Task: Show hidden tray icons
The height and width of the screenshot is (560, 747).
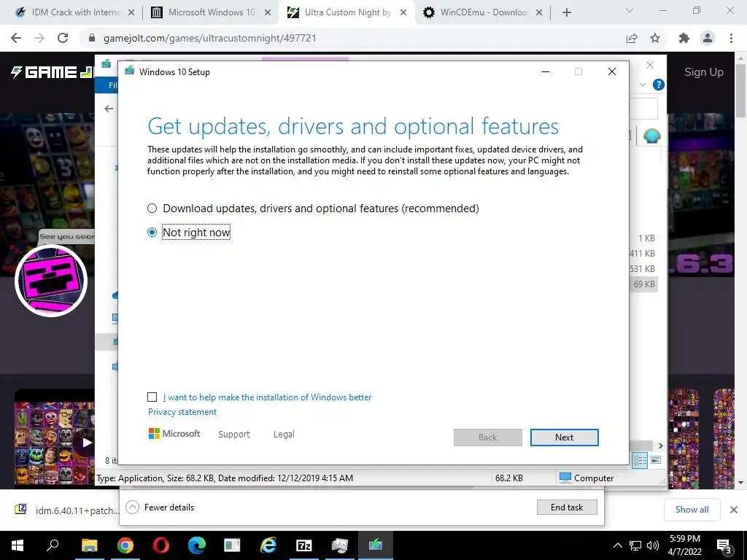Action: click(617, 545)
